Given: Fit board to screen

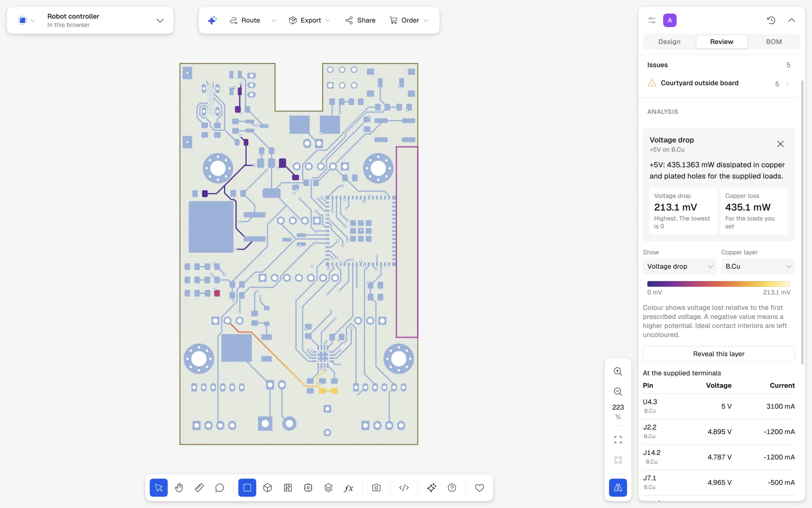Looking at the screenshot, I should [618, 439].
